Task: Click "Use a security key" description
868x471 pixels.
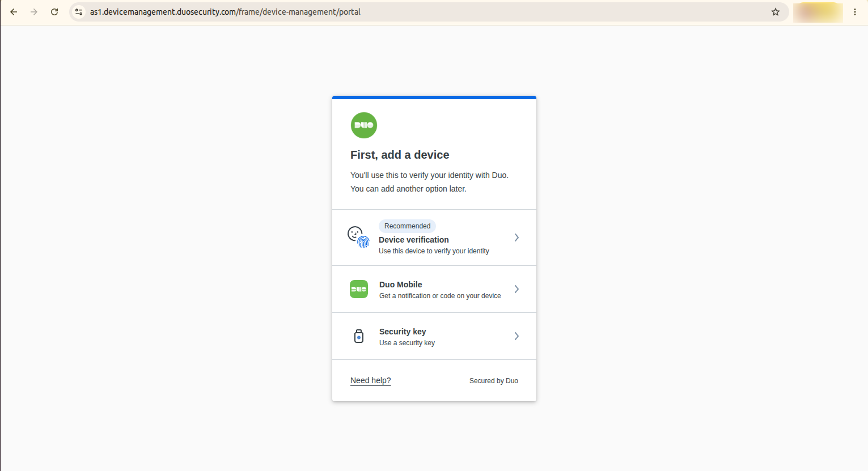Action: 407,343
